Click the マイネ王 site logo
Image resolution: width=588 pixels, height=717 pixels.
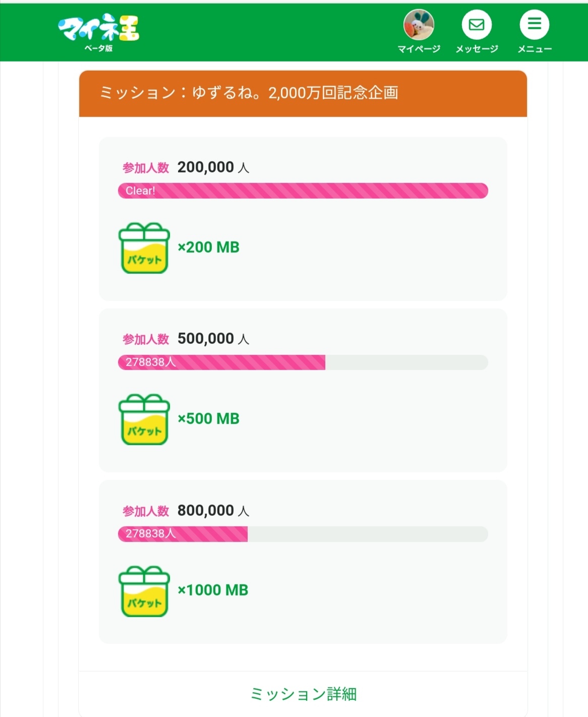(98, 28)
